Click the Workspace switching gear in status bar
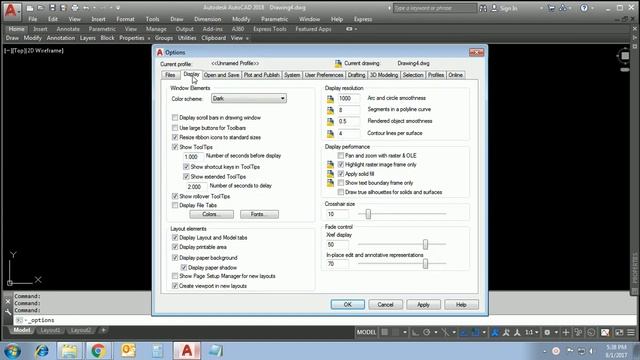 point(547,332)
